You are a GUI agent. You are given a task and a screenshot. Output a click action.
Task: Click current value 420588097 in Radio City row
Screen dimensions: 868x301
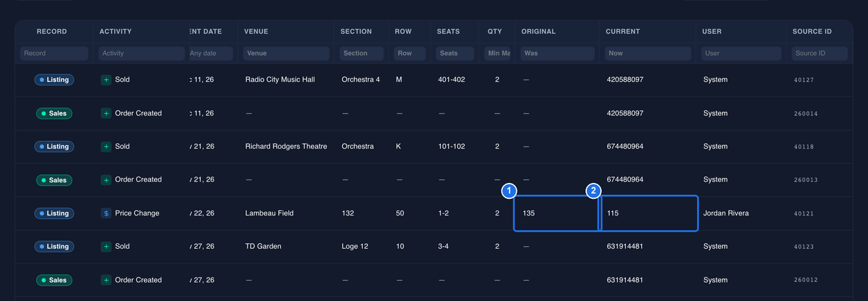coord(625,80)
